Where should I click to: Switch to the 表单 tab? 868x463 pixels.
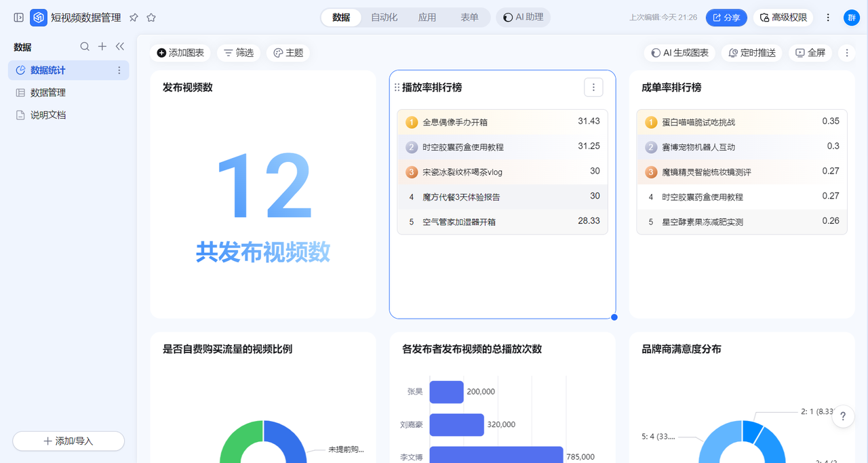[x=469, y=18]
